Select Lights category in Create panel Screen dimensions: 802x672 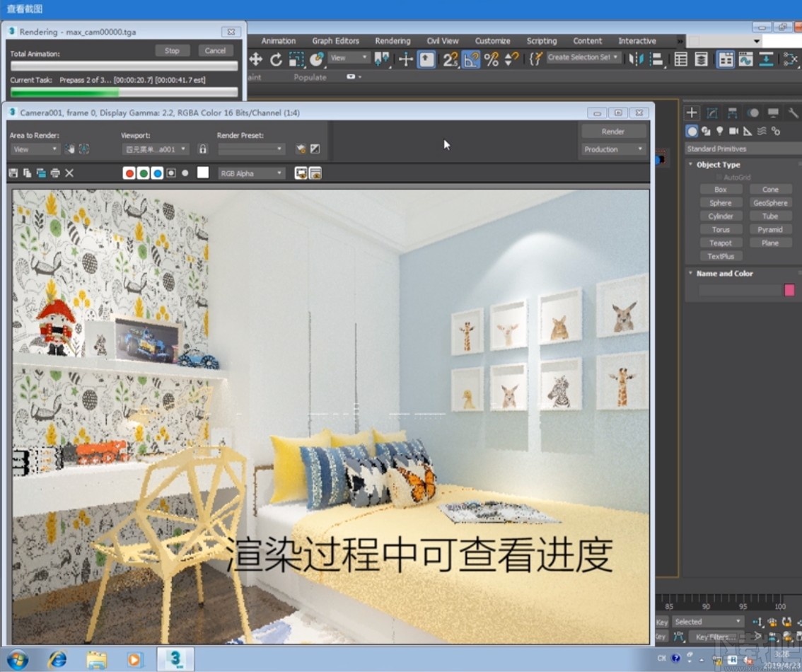pyautogui.click(x=720, y=131)
